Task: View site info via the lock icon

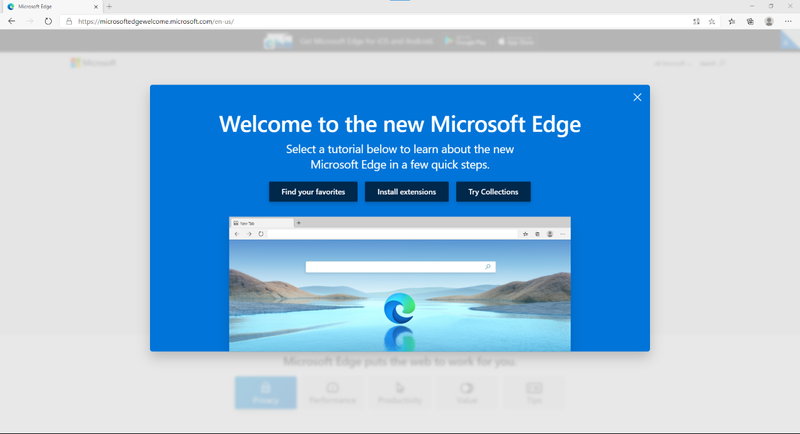Action: pyautogui.click(x=69, y=21)
